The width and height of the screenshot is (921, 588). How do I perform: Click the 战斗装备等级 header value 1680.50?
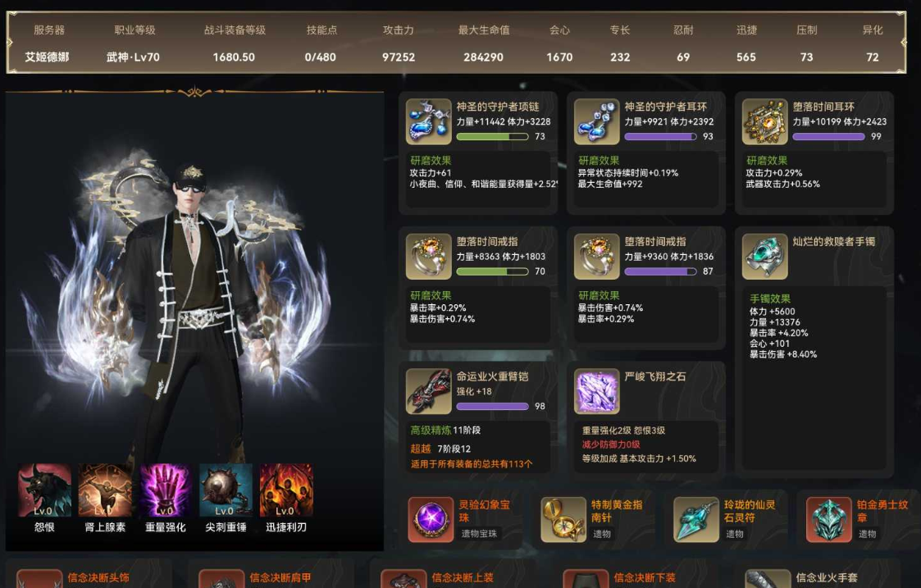click(x=234, y=57)
